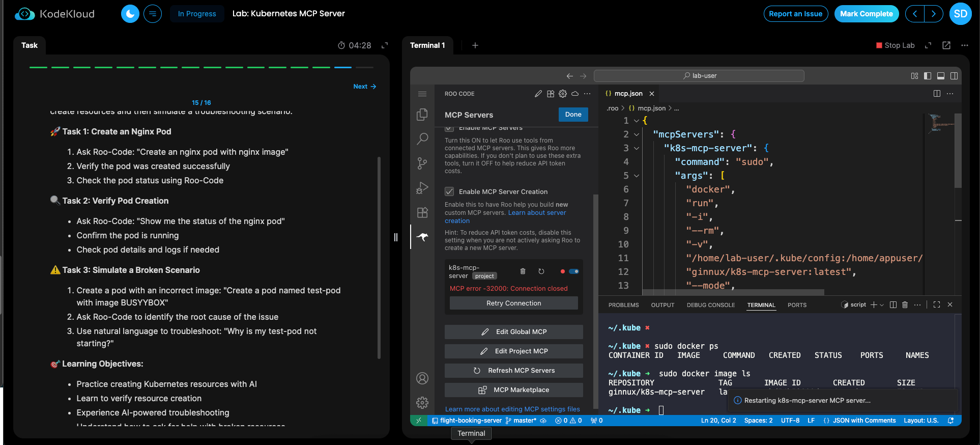Close the mcp.json editor tab
Screen dimensions: 980x445
[x=652, y=94]
